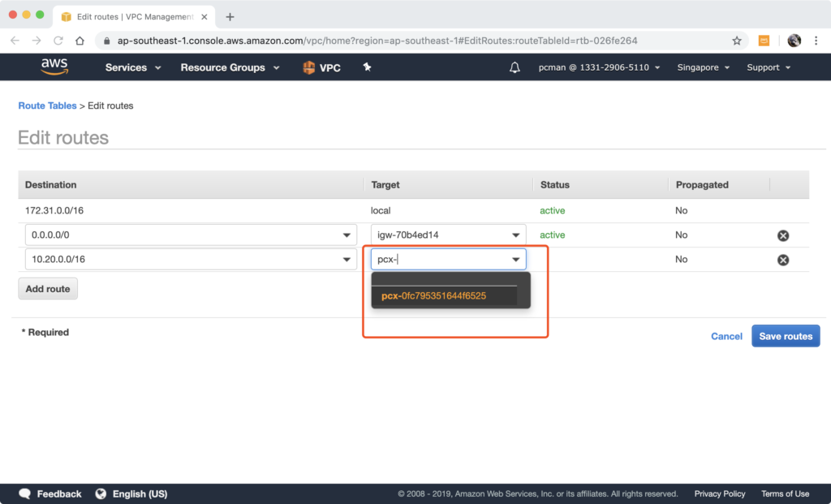Image resolution: width=831 pixels, height=504 pixels.
Task: Bookmark this page with star icon
Action: tap(737, 41)
